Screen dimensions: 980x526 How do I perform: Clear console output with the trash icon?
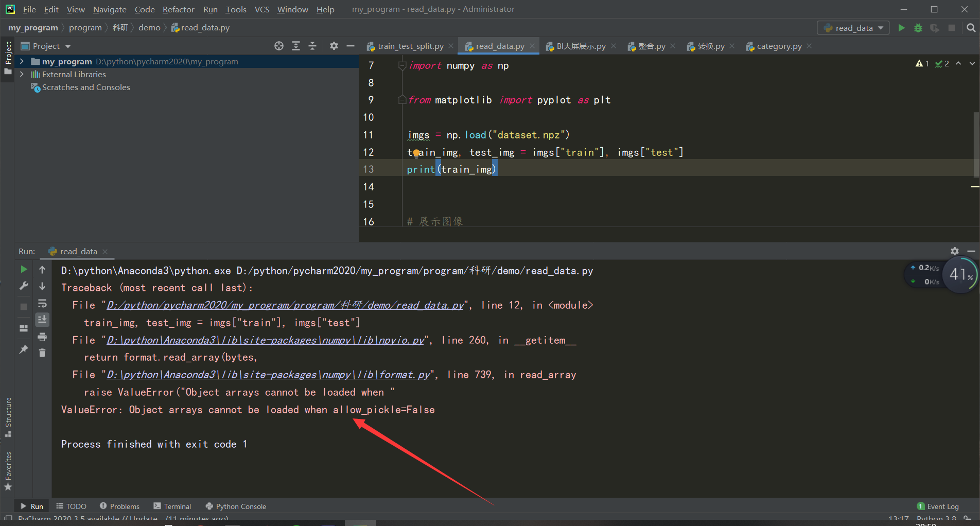[42, 353]
